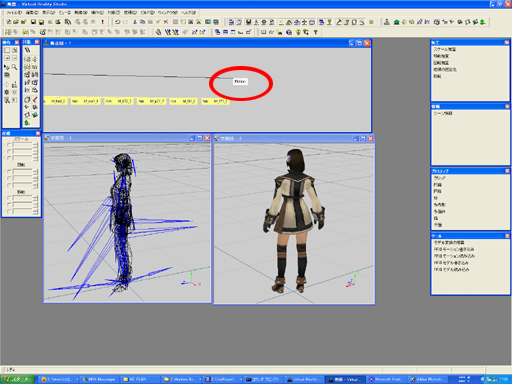Tick the X checkbox in the bottom transform group
Viewport: 512px width, 384px height.
(x=9, y=198)
